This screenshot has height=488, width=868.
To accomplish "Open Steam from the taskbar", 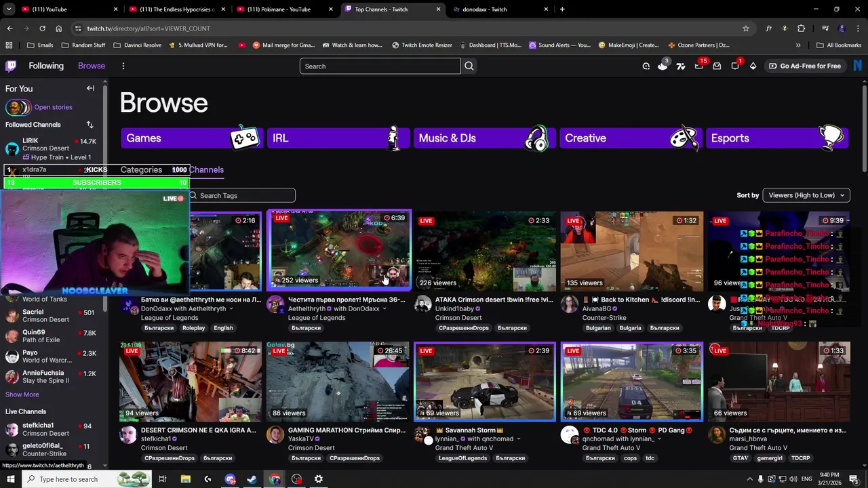I will 252,479.
